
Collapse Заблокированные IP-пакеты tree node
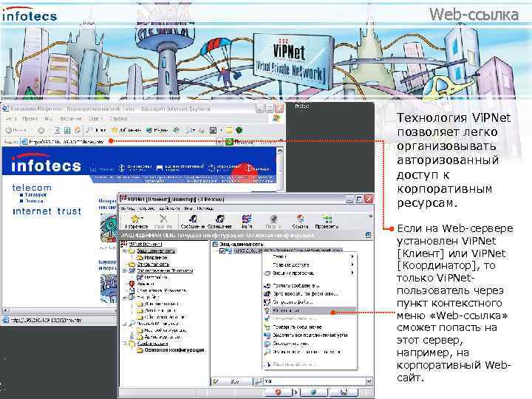coord(125,270)
